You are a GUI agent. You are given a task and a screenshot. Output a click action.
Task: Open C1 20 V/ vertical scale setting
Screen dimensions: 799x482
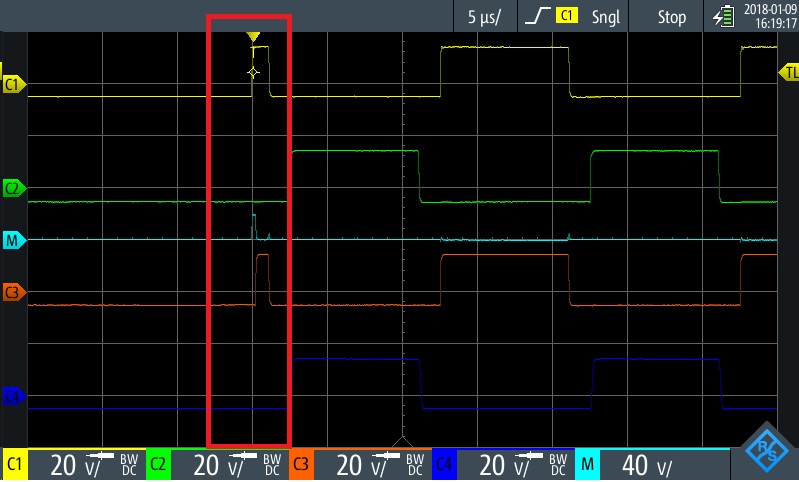click(x=87, y=465)
